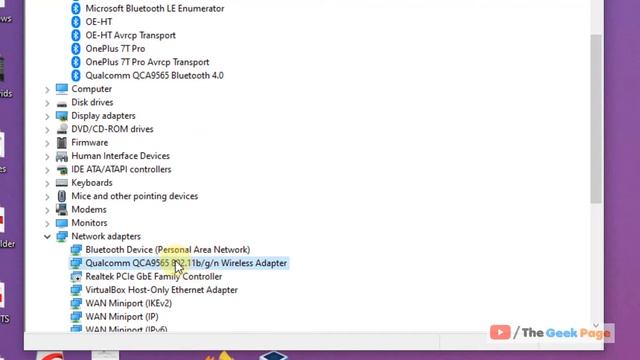The width and height of the screenshot is (640, 360).
Task: Click the Computer category monitor icon
Action: (62, 89)
